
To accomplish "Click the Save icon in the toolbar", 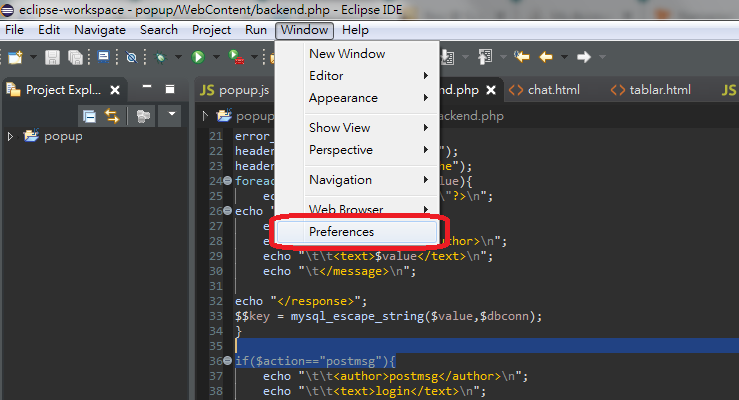I will coord(52,58).
